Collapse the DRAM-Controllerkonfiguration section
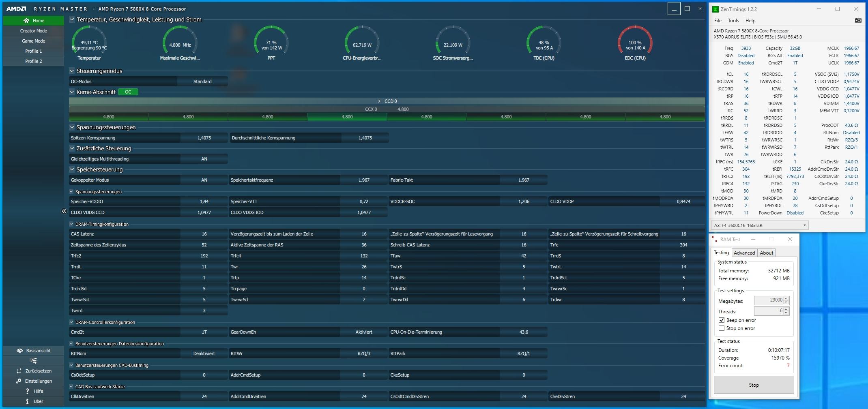 [71, 322]
